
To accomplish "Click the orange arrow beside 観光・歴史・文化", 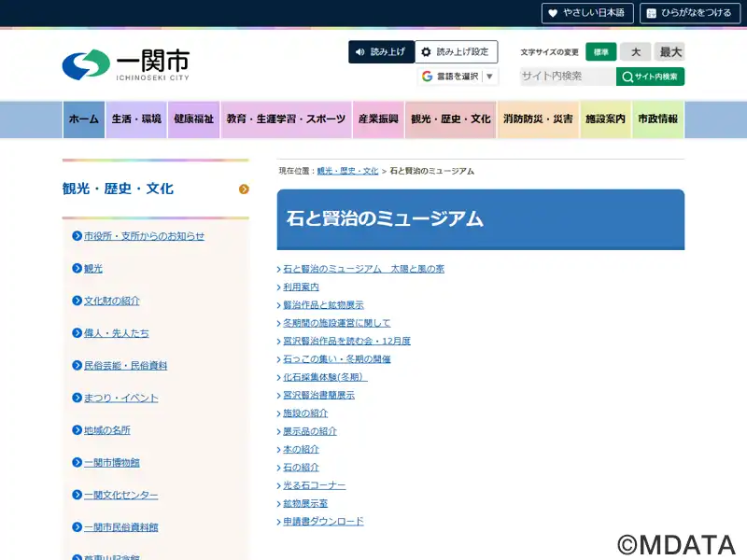I will point(244,189).
